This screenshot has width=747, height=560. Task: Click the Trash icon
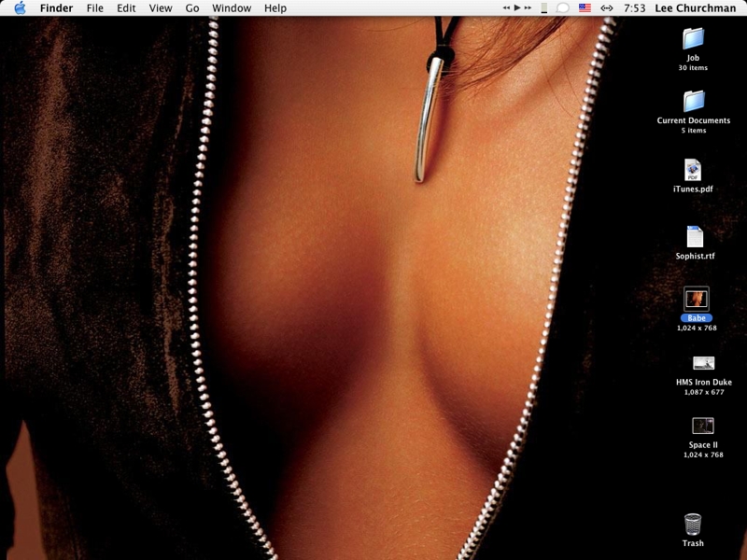click(x=693, y=525)
